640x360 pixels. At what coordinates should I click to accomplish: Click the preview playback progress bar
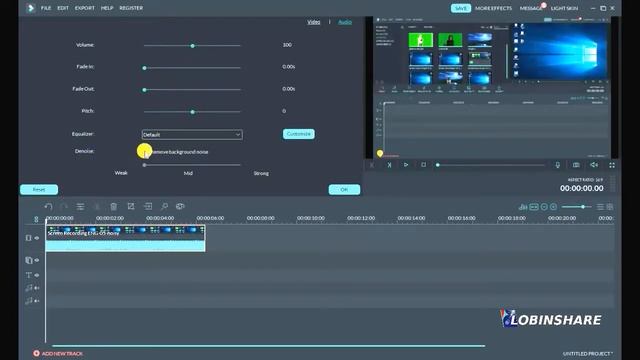(x=490, y=165)
